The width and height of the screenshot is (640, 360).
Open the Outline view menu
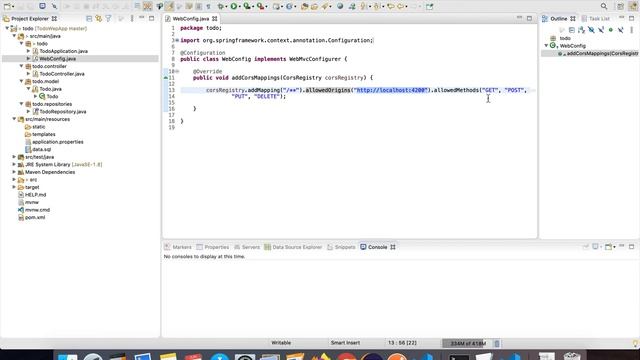click(x=631, y=30)
